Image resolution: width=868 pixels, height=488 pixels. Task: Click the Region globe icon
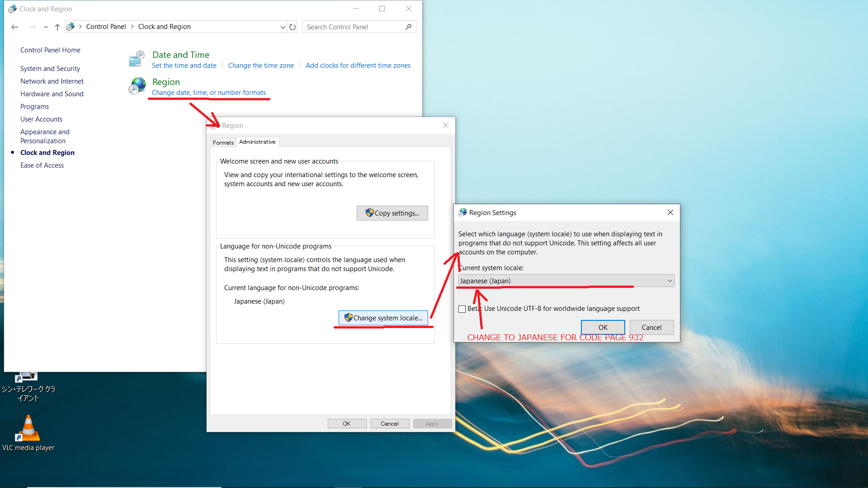pyautogui.click(x=136, y=86)
